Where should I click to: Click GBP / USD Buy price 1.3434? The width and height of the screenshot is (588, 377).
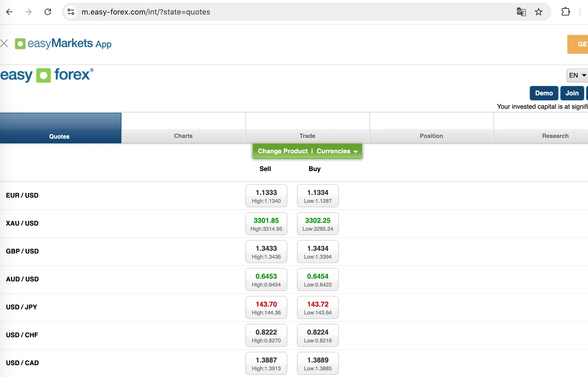pos(318,252)
